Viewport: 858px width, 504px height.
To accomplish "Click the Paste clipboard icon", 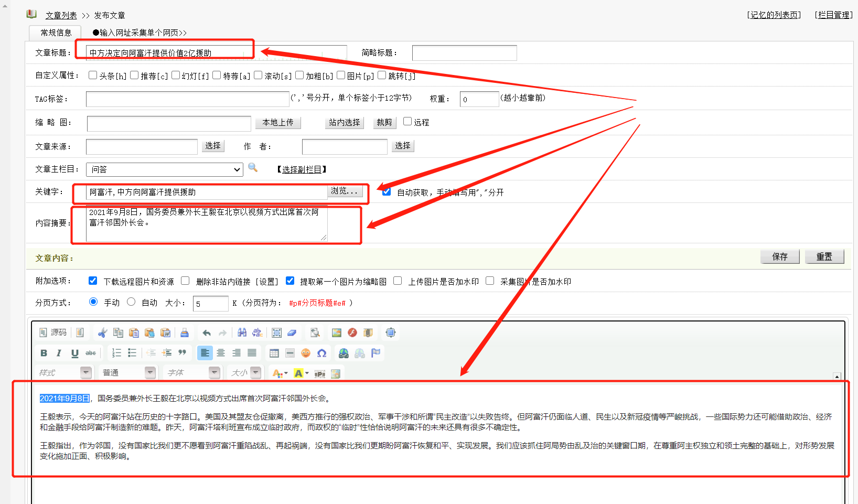I will [x=134, y=333].
